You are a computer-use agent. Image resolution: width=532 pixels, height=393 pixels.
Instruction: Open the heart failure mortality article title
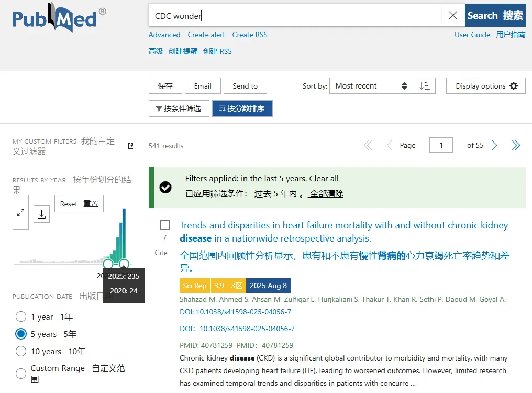(343, 232)
